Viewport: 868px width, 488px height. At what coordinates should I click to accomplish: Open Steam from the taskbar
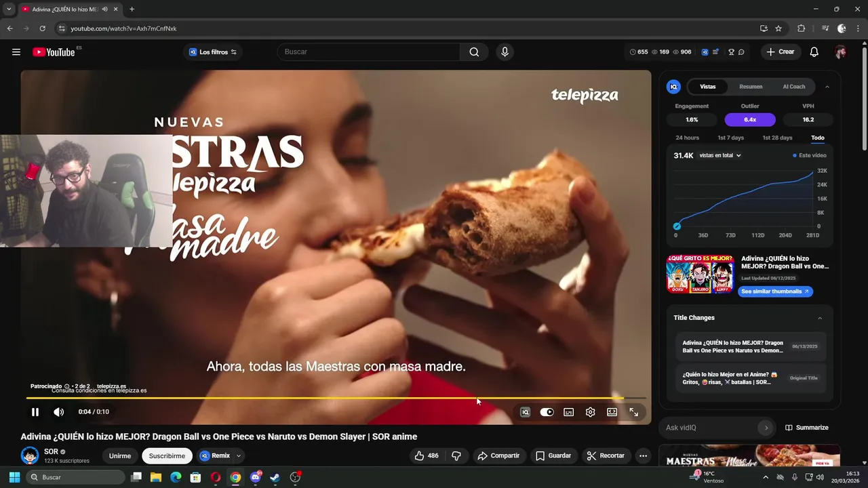pyautogui.click(x=275, y=477)
